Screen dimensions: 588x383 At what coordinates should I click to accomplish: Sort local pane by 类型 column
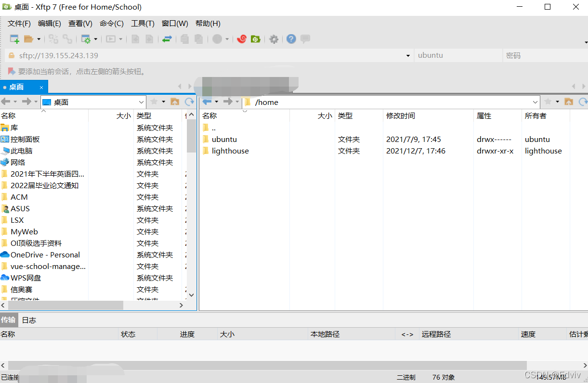coord(158,115)
